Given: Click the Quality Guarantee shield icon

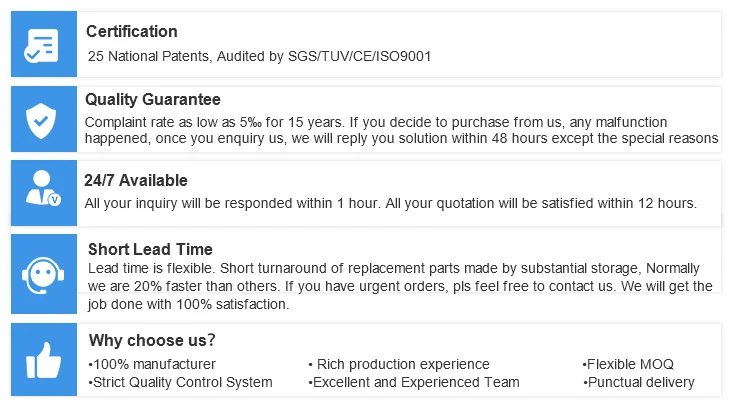Looking at the screenshot, I should [x=42, y=120].
